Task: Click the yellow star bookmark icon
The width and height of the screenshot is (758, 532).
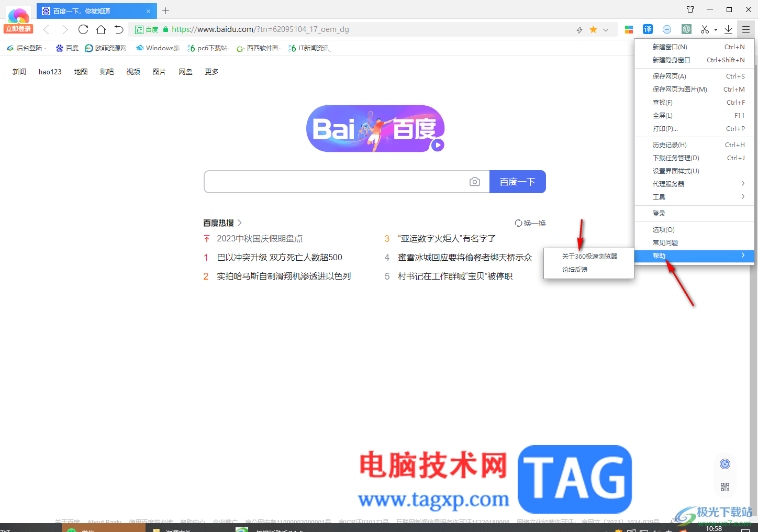Action: [593, 29]
